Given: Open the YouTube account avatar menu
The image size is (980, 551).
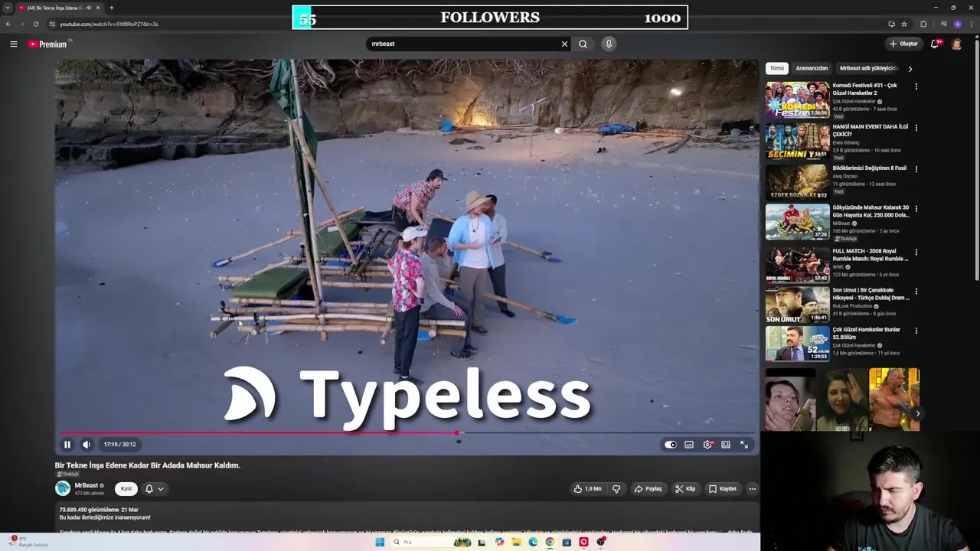Looking at the screenshot, I should (956, 44).
